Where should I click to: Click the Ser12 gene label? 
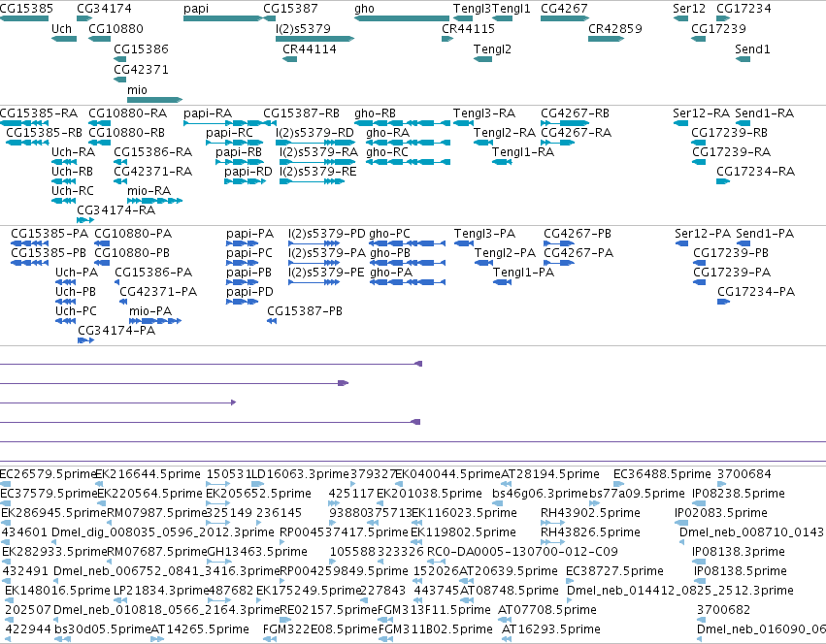point(689,9)
